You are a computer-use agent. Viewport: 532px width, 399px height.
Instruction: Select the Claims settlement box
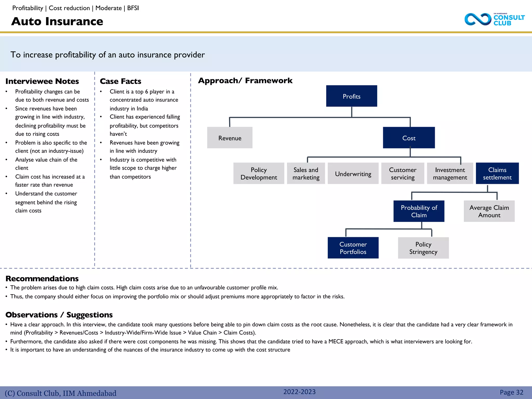[x=497, y=174]
